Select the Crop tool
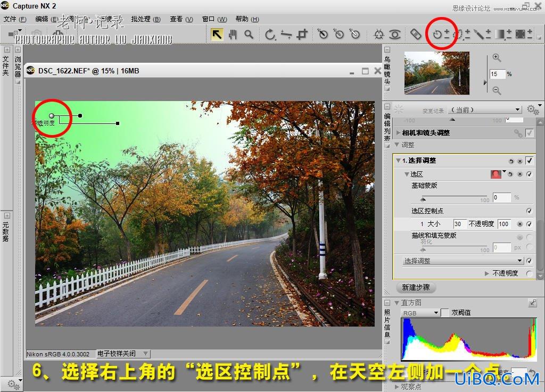This screenshot has width=545, height=392. tap(302, 35)
